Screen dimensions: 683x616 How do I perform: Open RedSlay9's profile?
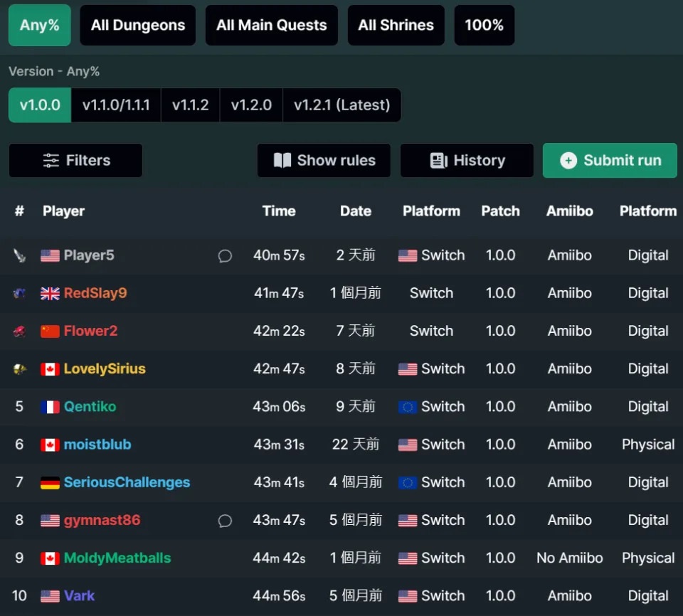click(95, 293)
